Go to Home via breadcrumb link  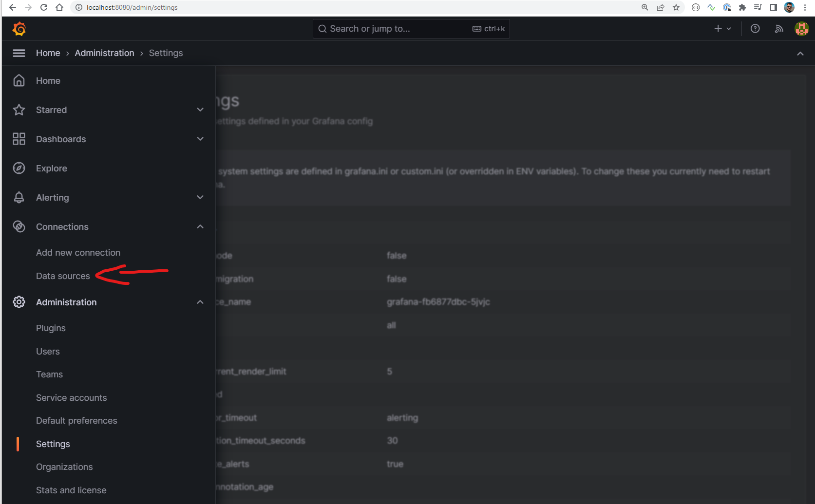(x=48, y=53)
